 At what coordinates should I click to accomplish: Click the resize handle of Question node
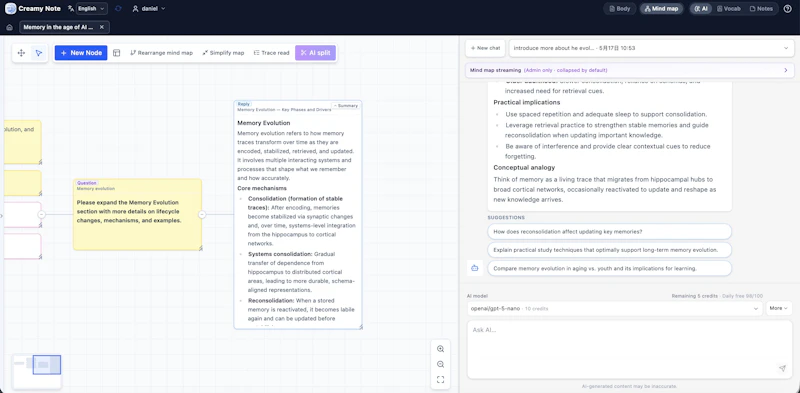coord(200,248)
